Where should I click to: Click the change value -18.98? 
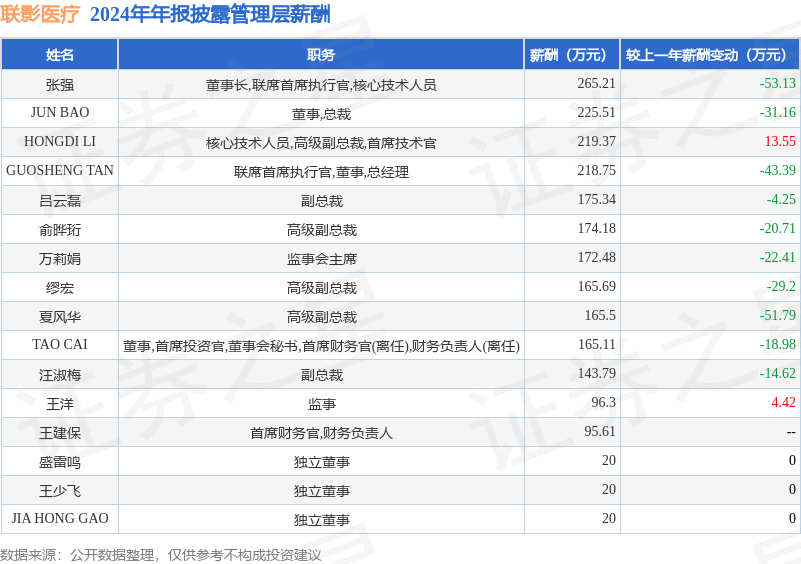[x=778, y=345]
